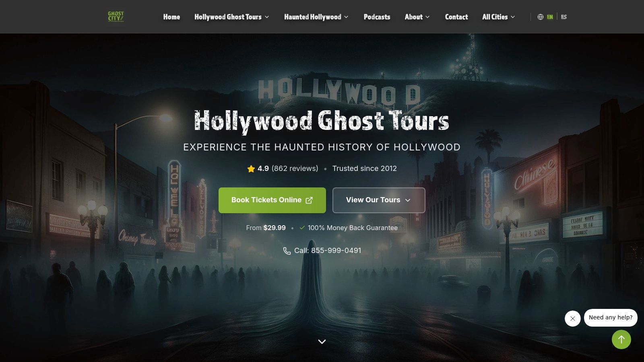Click the phone handset icon
This screenshot has width=644, height=362.
tap(287, 251)
